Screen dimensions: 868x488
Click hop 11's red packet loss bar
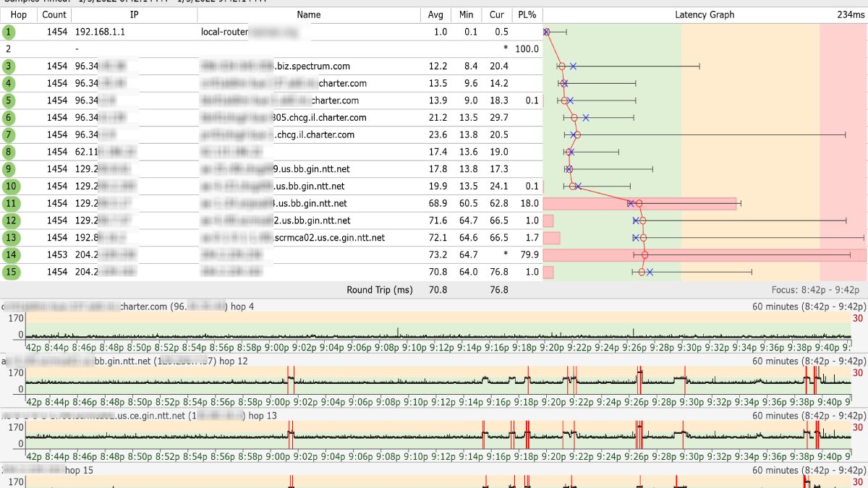coord(639,204)
